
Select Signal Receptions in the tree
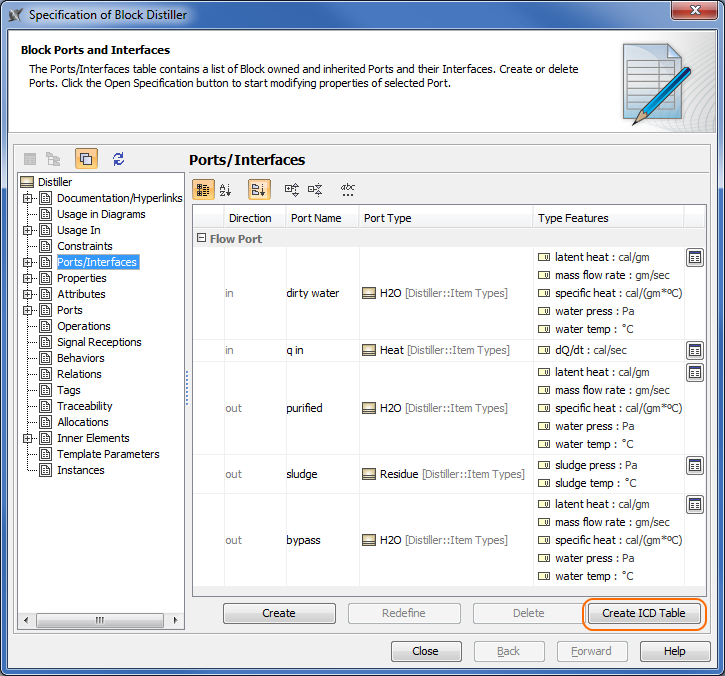click(99, 342)
